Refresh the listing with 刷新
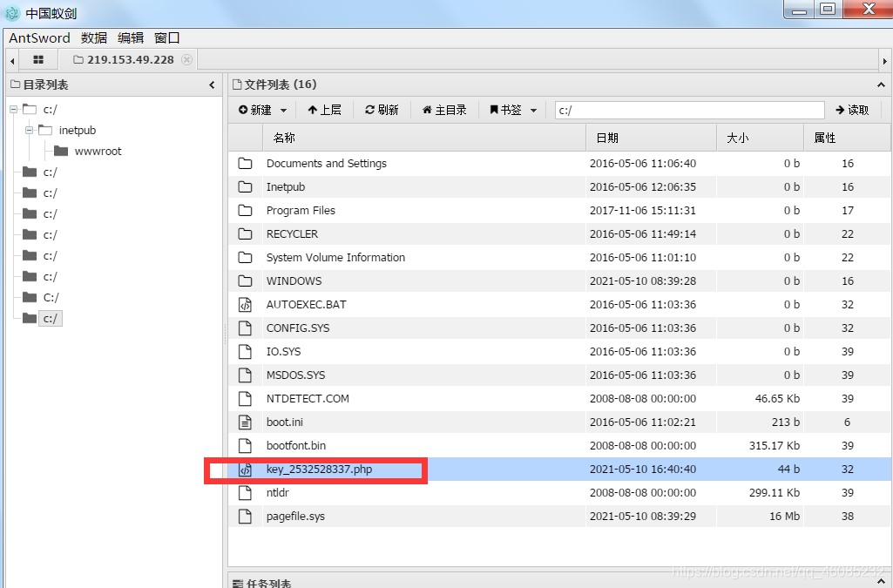The width and height of the screenshot is (893, 588). [x=382, y=110]
